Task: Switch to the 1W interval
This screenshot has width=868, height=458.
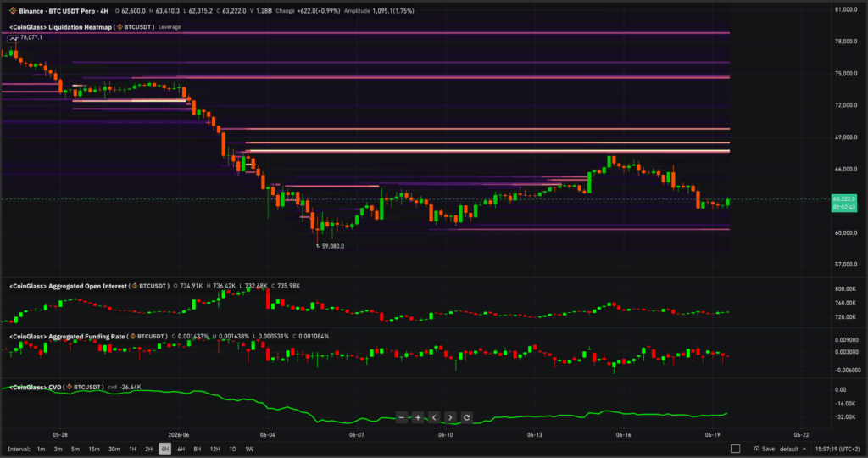Action: point(250,449)
